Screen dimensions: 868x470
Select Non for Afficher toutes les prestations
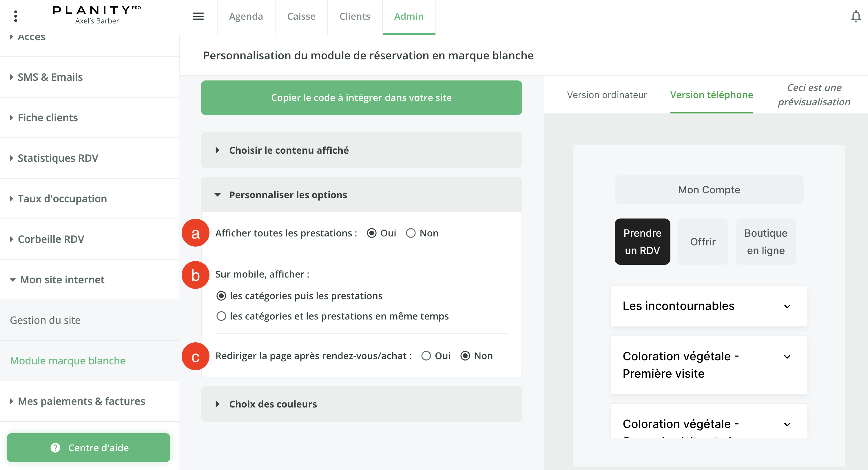click(x=411, y=233)
